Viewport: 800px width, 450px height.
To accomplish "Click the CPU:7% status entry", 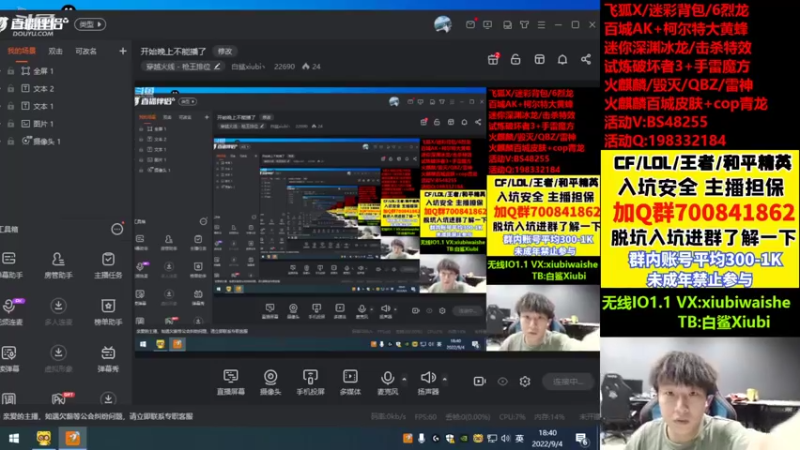I will [x=512, y=416].
